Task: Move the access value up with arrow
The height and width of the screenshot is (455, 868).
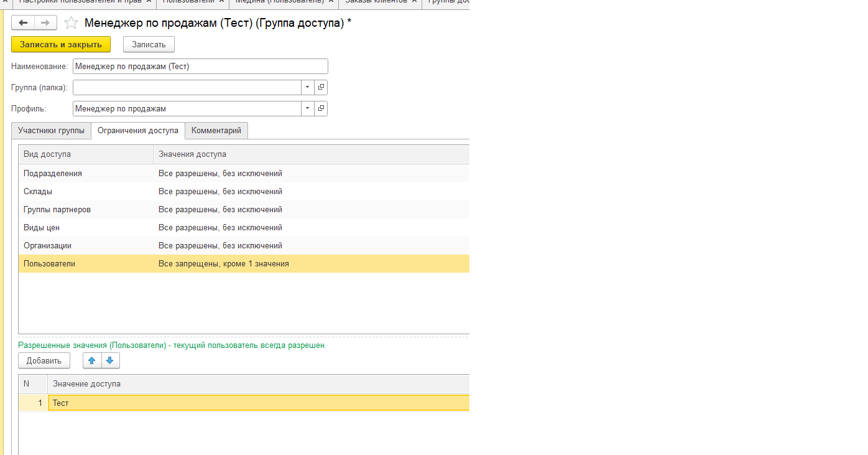Action: click(92, 361)
